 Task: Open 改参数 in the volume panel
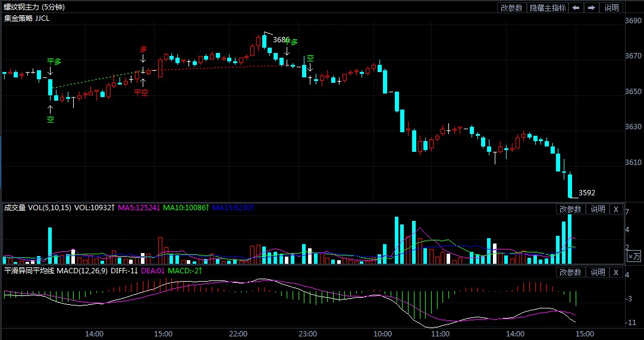tap(570, 209)
